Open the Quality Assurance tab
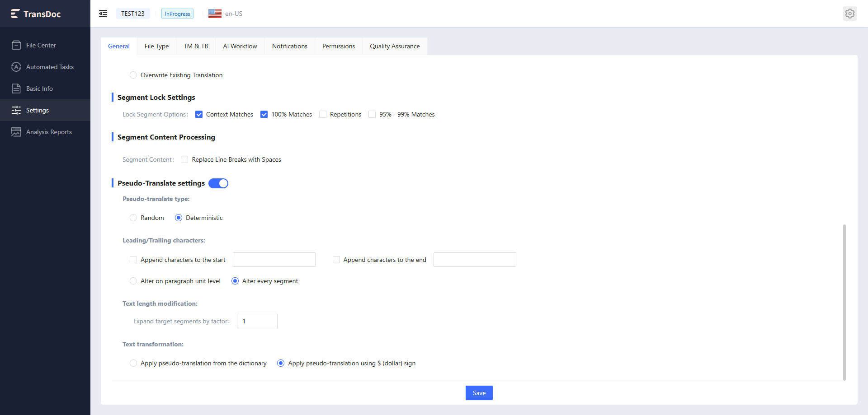 395,46
